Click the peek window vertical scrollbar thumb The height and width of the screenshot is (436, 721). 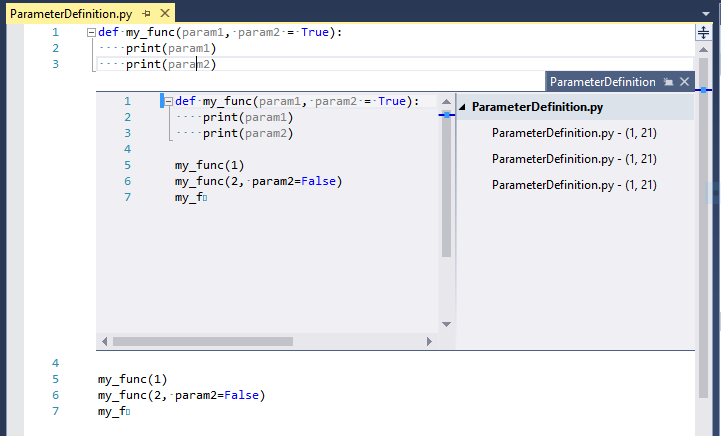(x=446, y=183)
